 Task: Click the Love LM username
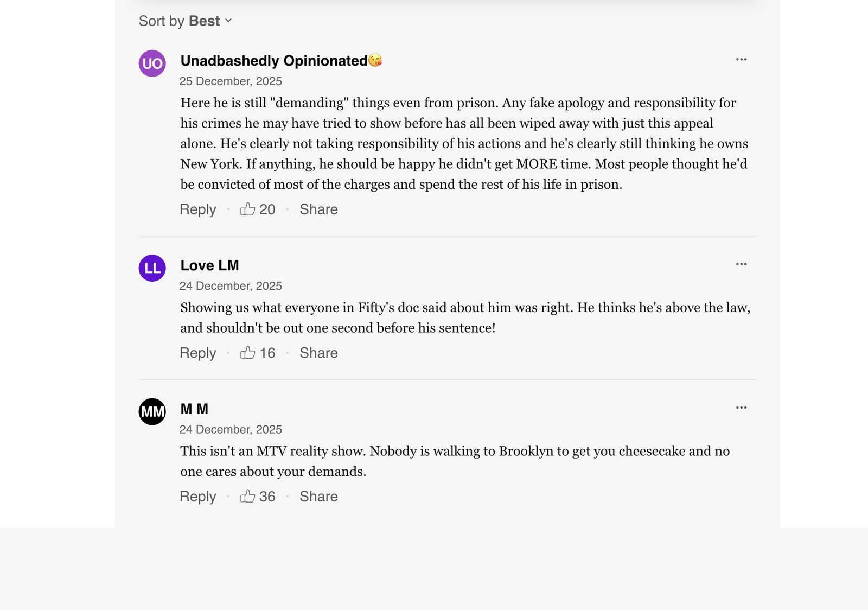click(x=209, y=265)
